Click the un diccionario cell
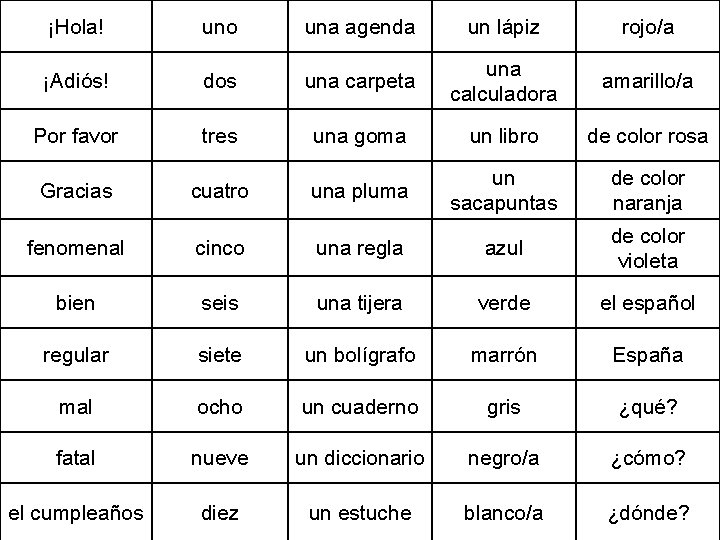The image size is (720, 540). pyautogui.click(x=360, y=458)
